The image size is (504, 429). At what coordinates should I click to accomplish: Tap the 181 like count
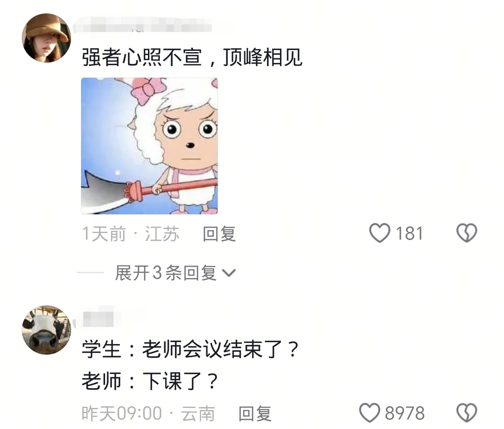(x=409, y=234)
